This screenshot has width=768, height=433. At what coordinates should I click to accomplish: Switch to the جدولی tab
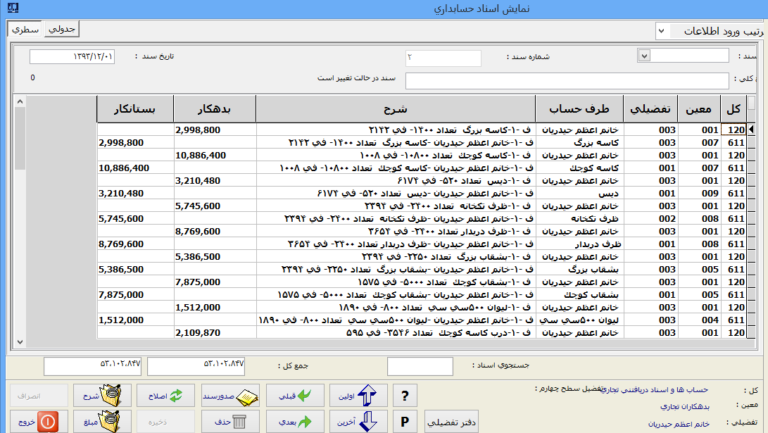click(63, 30)
